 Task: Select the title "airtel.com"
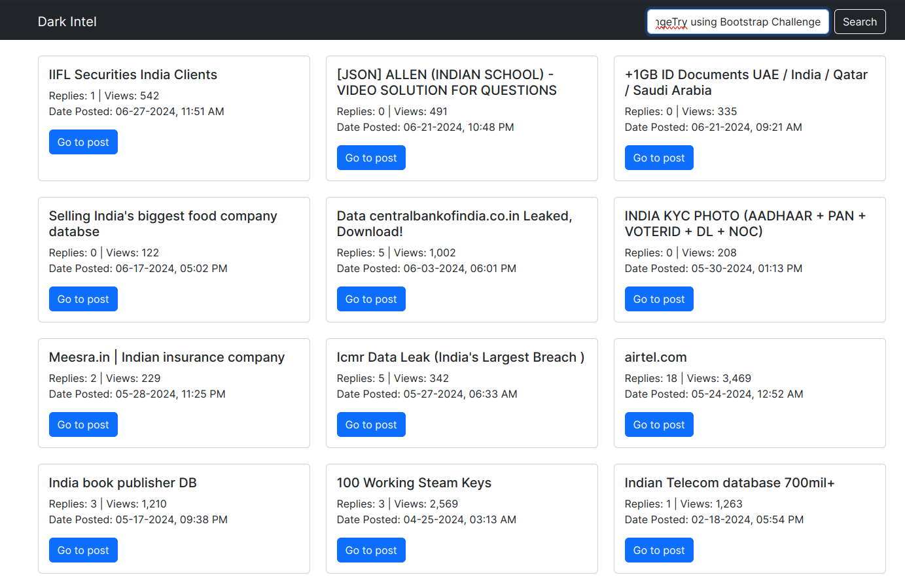click(656, 357)
